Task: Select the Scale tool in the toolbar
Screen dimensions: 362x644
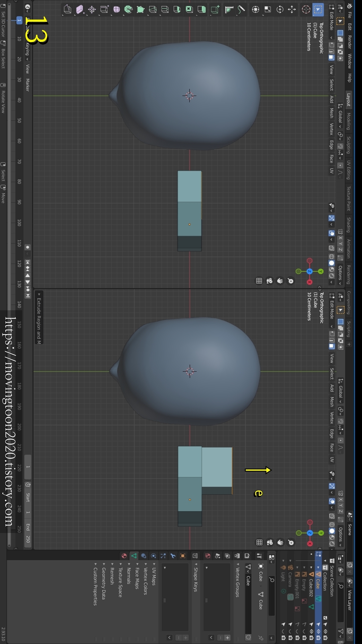Action: pos(267,10)
